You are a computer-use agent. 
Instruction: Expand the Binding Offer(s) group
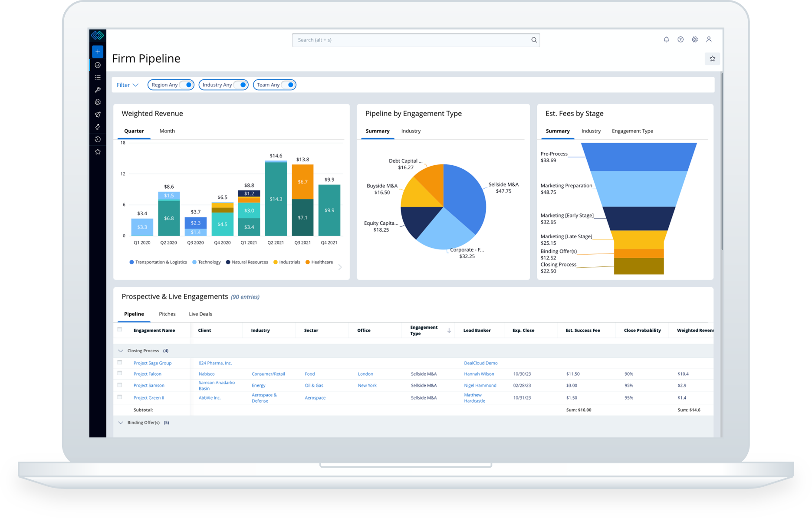(120, 422)
